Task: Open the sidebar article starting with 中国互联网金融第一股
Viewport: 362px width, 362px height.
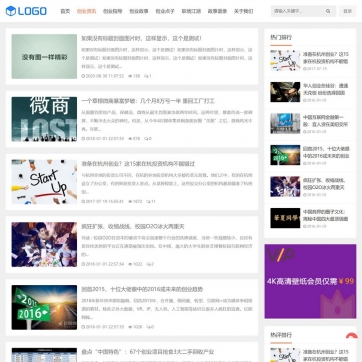Action: click(x=325, y=121)
